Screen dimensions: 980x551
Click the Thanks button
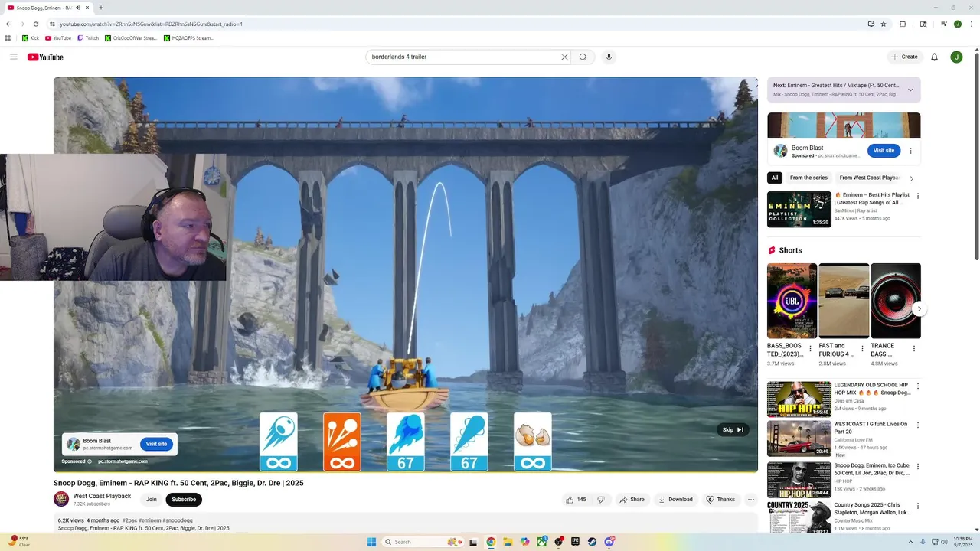click(x=720, y=500)
